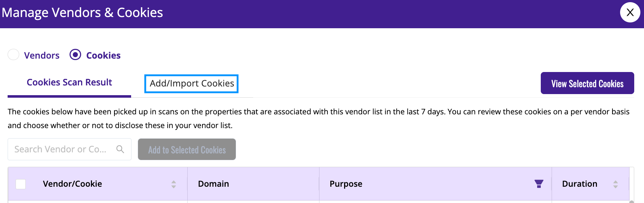Select the Cookies radio button

75,55
